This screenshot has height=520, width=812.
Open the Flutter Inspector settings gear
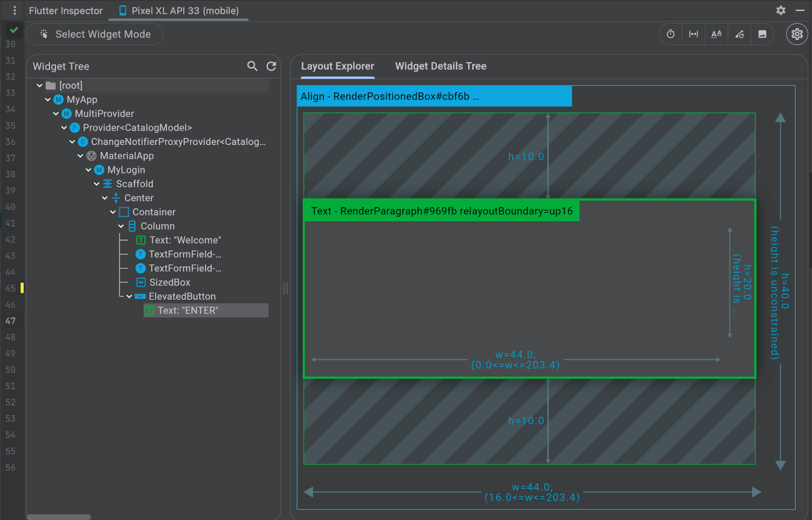click(796, 34)
